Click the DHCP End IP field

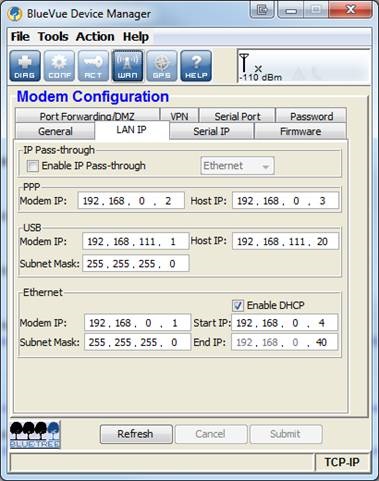285,342
